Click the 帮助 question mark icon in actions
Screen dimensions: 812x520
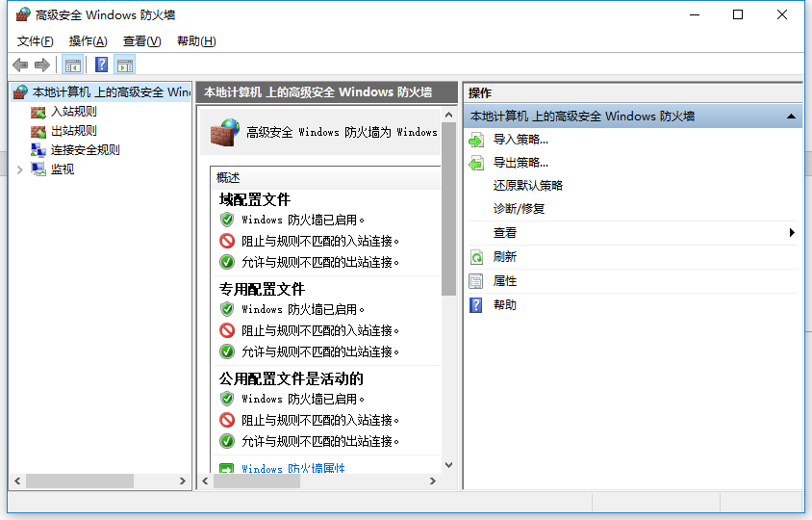coord(476,305)
